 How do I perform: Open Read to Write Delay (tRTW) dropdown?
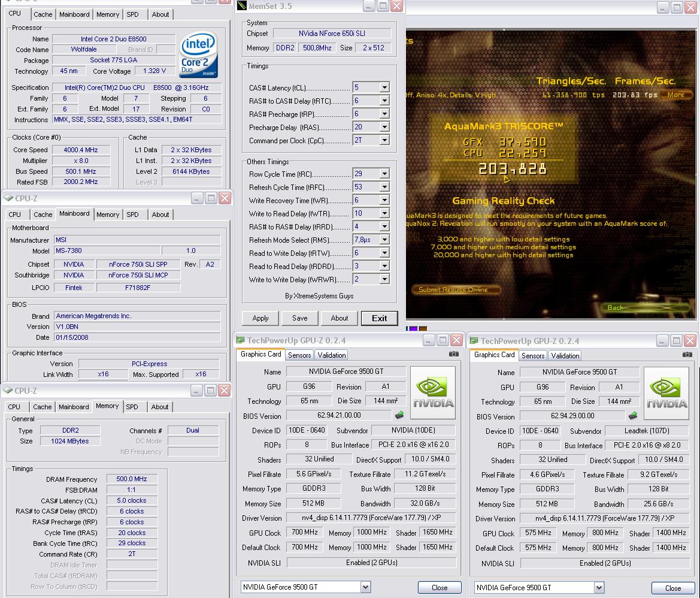[x=384, y=253]
